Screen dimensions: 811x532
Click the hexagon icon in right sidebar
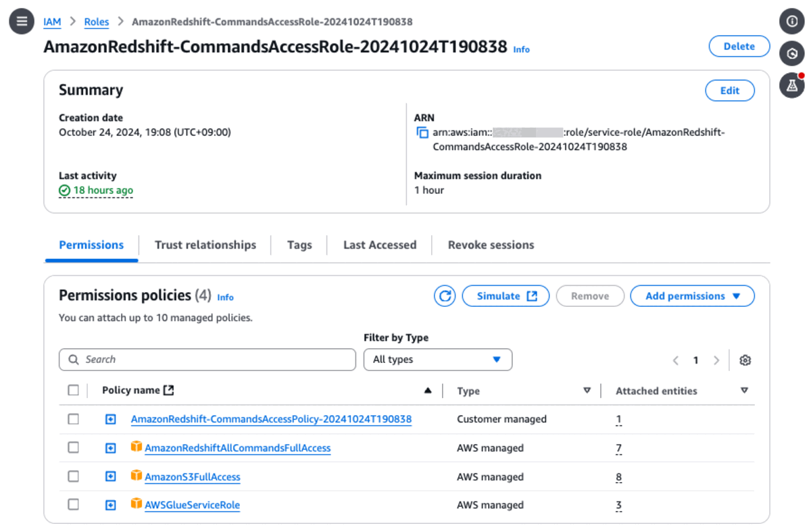[x=792, y=53]
